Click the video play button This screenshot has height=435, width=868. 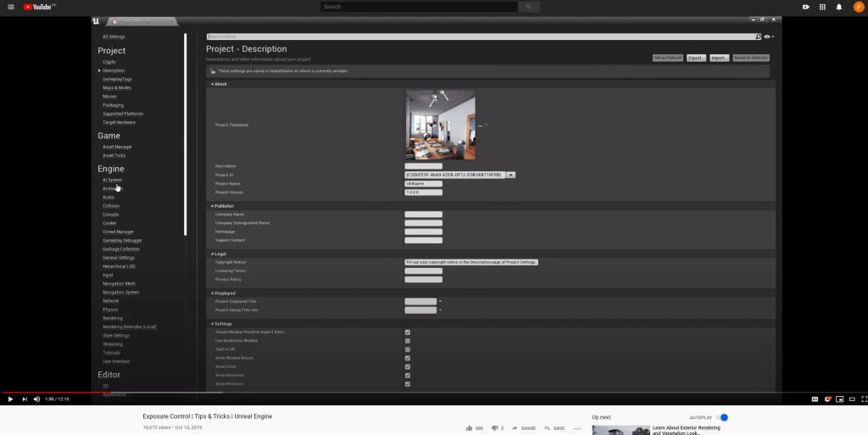pyautogui.click(x=10, y=399)
